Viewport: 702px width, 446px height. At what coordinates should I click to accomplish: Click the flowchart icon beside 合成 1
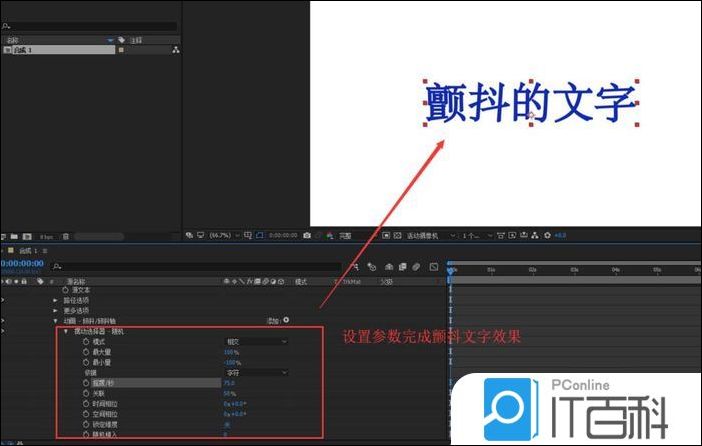pos(176,49)
